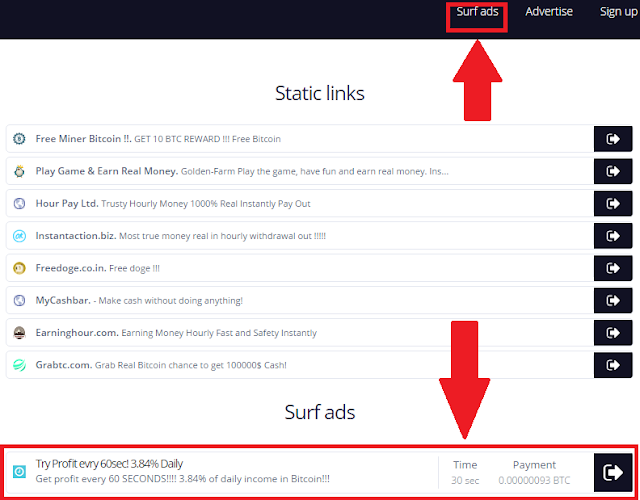Click the Static links heading
The width and height of the screenshot is (640, 500).
click(x=320, y=93)
